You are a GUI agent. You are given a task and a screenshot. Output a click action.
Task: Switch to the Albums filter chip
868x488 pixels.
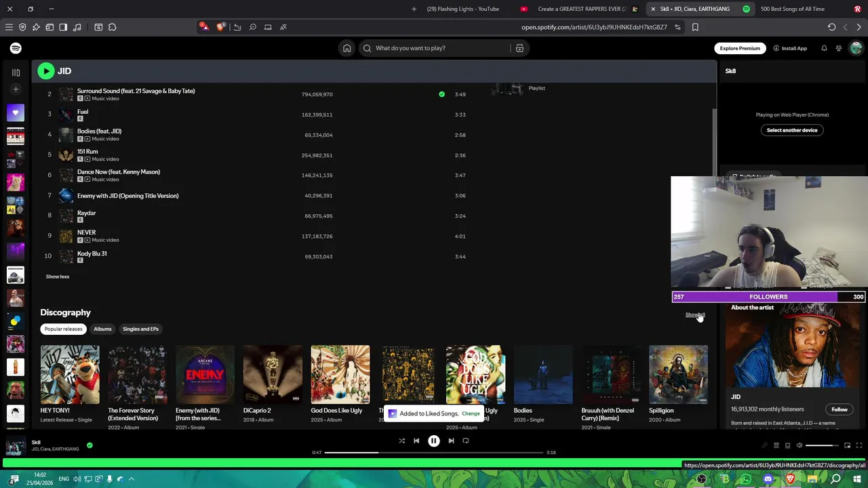pos(102,329)
